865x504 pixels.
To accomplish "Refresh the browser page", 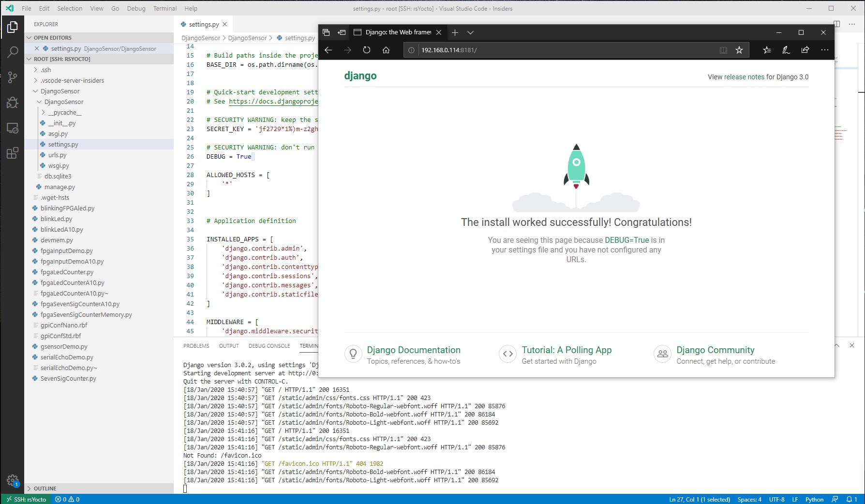I will pyautogui.click(x=367, y=50).
